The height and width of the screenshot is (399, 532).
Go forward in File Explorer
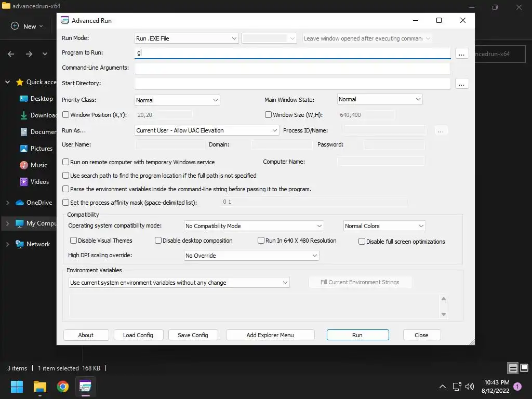(29, 54)
